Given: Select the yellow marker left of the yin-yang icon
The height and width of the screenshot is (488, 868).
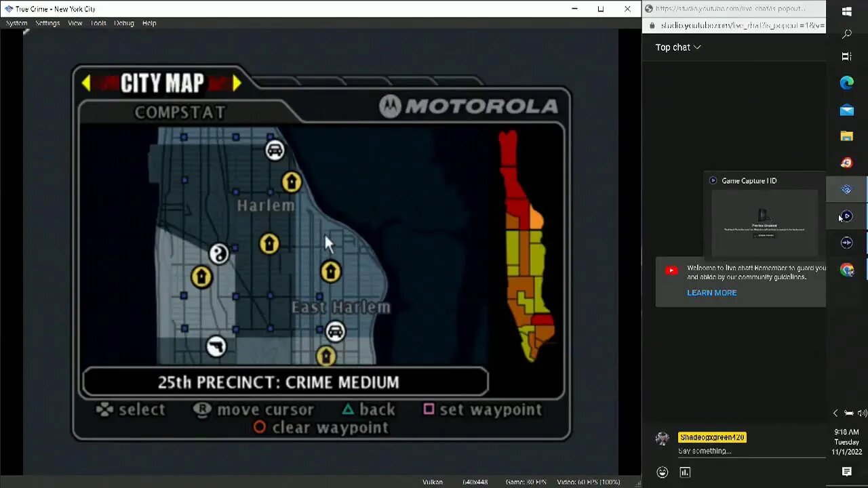Looking at the screenshot, I should tap(201, 277).
